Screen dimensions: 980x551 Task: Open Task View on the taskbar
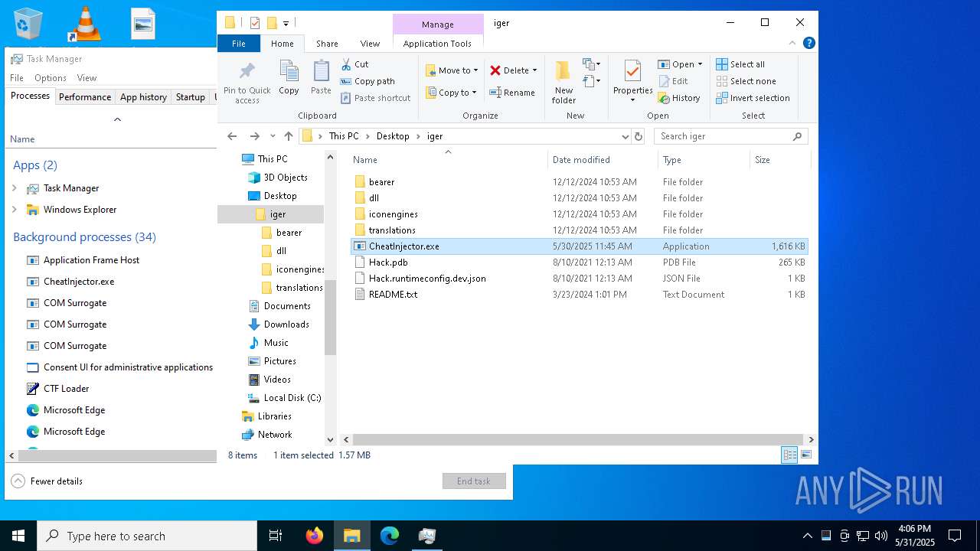276,536
